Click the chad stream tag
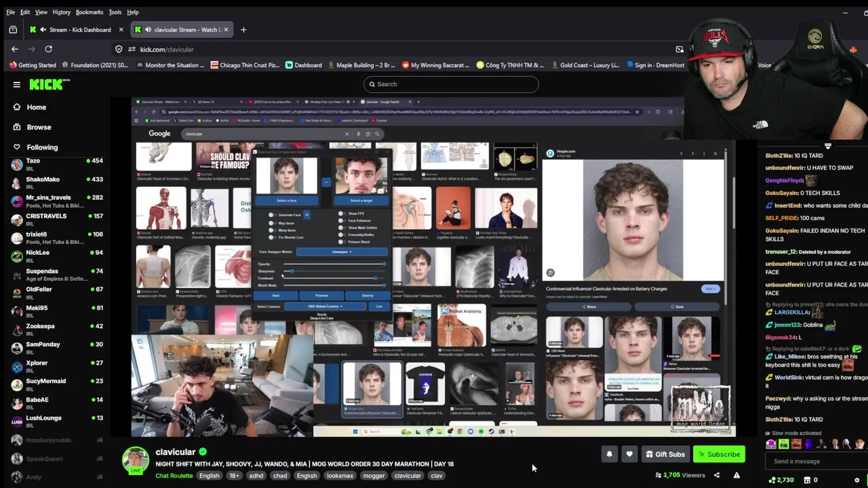 coord(280,476)
